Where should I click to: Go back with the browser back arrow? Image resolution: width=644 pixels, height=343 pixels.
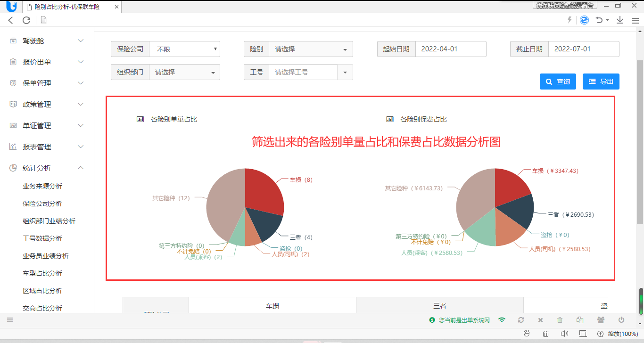click(x=11, y=20)
